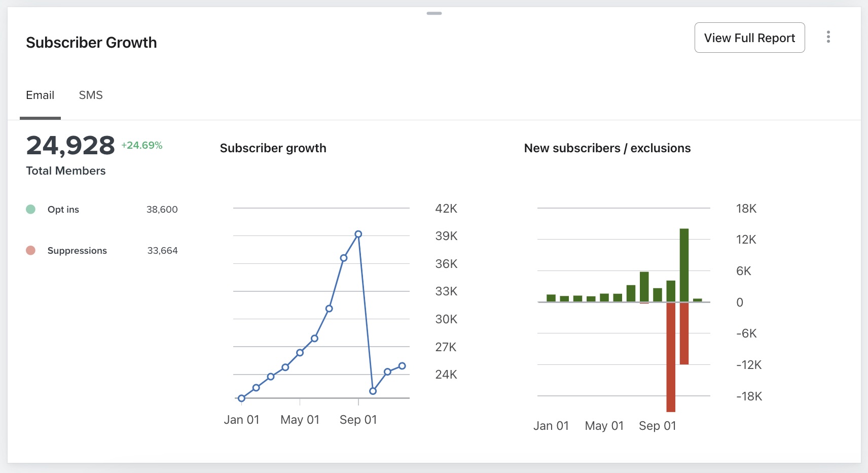Open the options menu to expand report settings
This screenshot has width=868, height=473.
coord(828,37)
